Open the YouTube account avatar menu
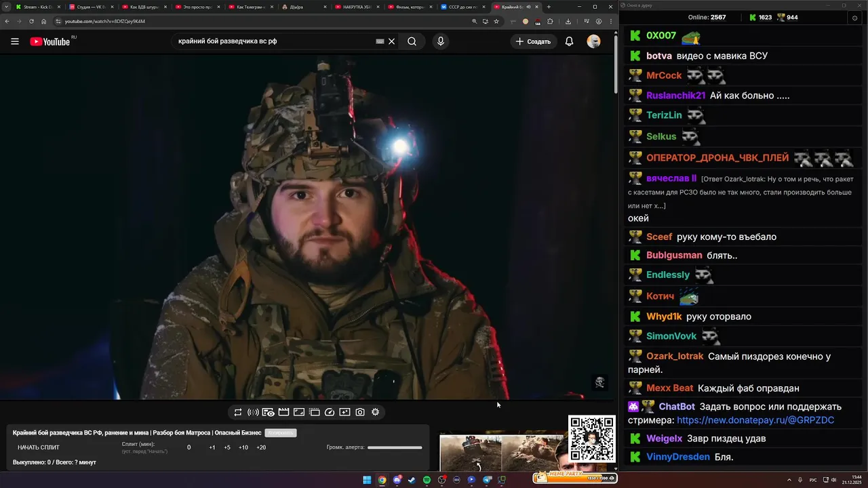Image resolution: width=868 pixels, height=488 pixels. click(x=593, y=41)
